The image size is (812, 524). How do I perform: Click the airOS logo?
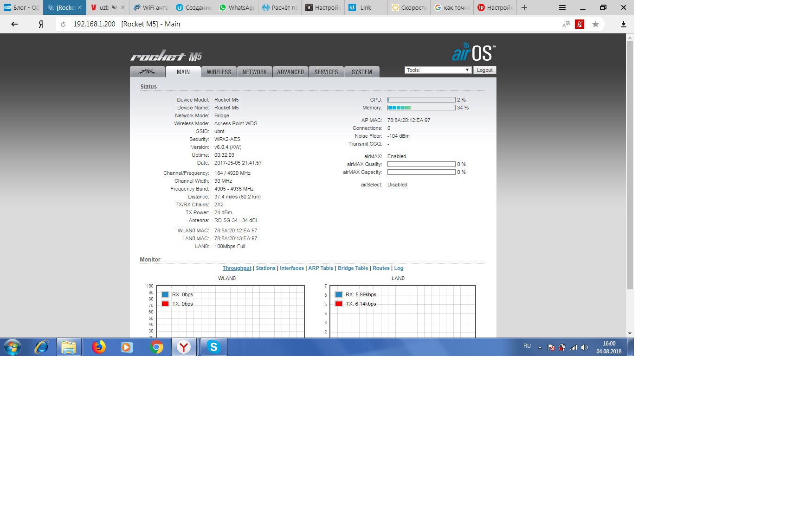point(474,52)
